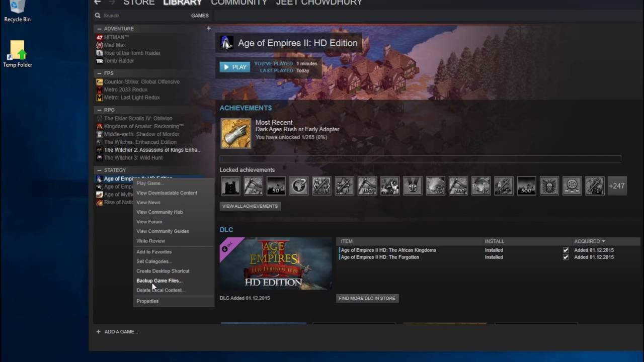This screenshot has height=362, width=644.
Task: Switch to the STORE tab
Action: pos(139,3)
